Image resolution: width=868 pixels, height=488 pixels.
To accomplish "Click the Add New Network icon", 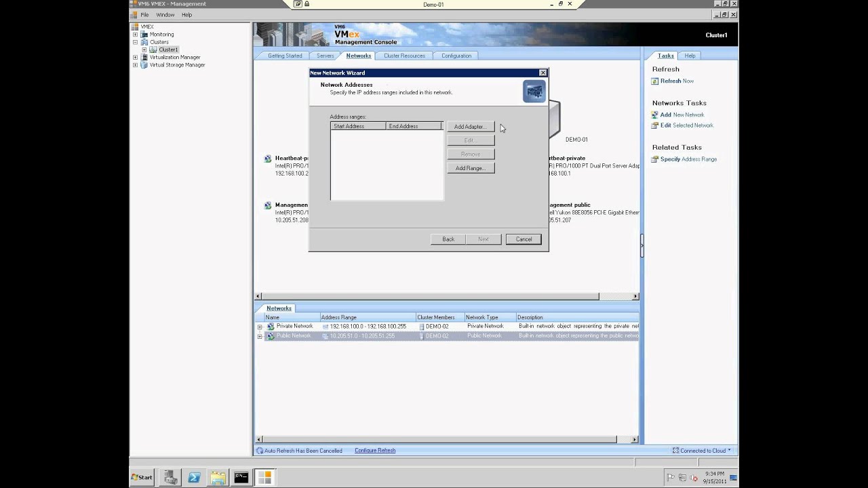I will coord(655,115).
